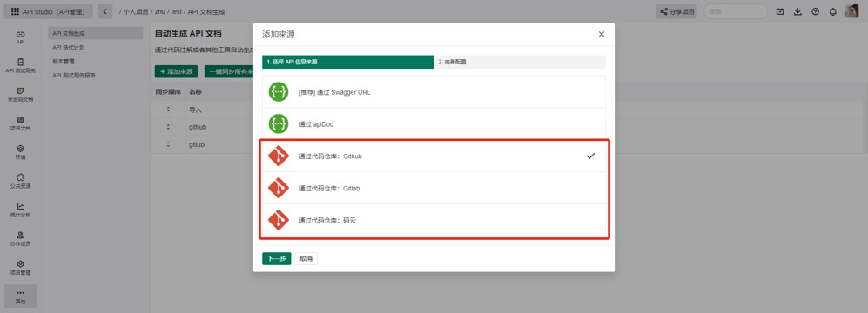This screenshot has width=868, height=313.
Task: Open 项目文档 in sidebar
Action: click(x=21, y=123)
